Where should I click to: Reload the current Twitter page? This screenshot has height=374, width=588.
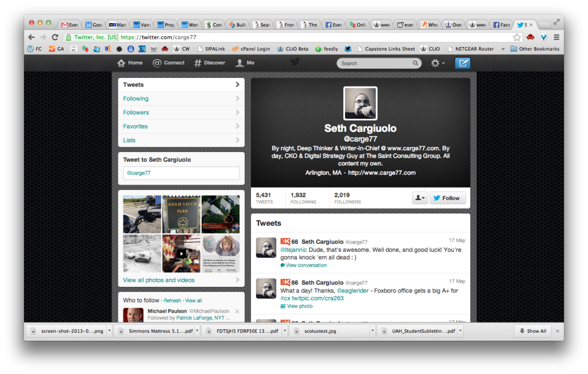[55, 37]
